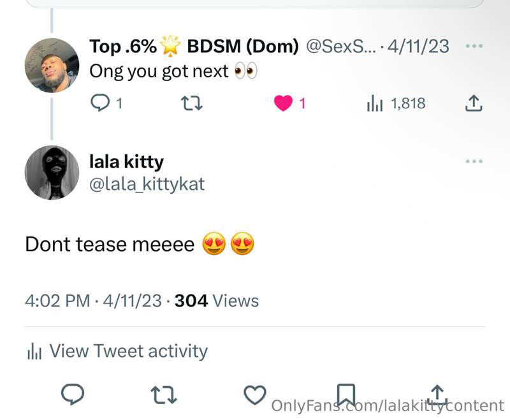Unlike the pink-hearted "Ong you got next" tweet
Viewport: 510px width, 420px height.
pos(283,103)
